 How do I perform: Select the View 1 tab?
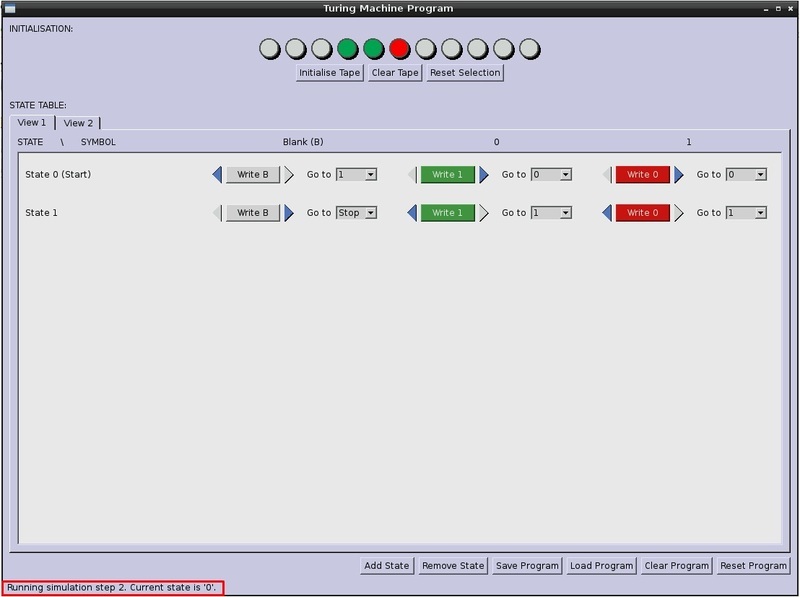(x=32, y=123)
